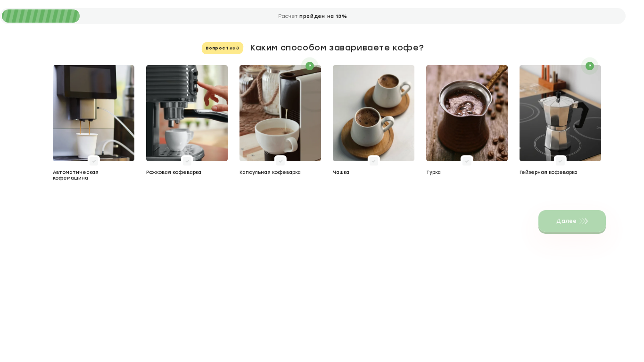Select the moka pot photo
The width and height of the screenshot is (644, 362).
[560, 113]
